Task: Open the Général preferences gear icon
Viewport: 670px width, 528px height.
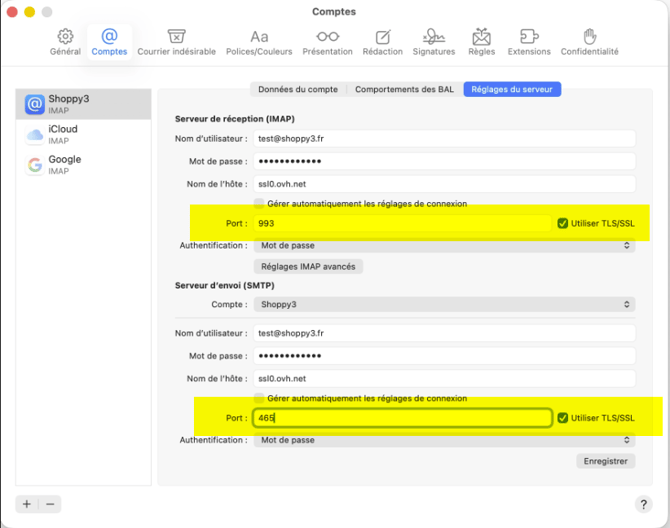Action: tap(65, 37)
